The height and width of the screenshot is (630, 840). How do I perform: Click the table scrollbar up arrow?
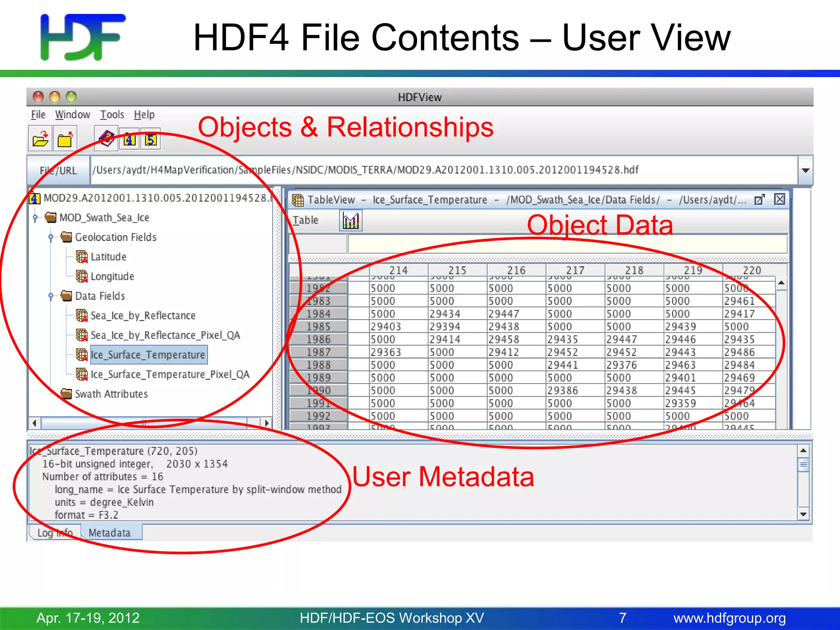781,283
